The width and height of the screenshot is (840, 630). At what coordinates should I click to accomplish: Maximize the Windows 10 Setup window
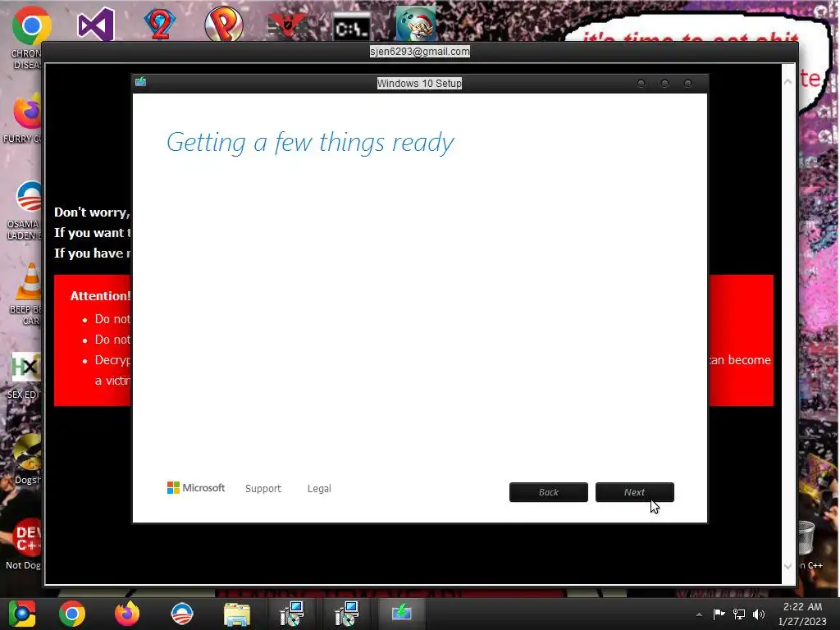coord(664,83)
